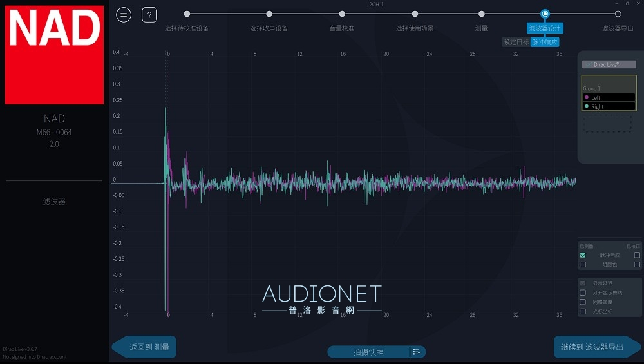Click 继续到 滤波器导出 button
The height and width of the screenshot is (364, 644).
596,347
